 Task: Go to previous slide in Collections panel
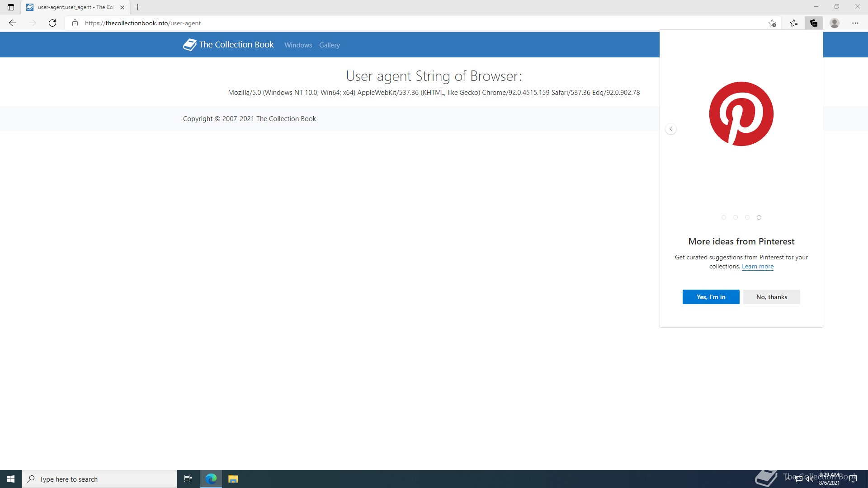coord(671,129)
